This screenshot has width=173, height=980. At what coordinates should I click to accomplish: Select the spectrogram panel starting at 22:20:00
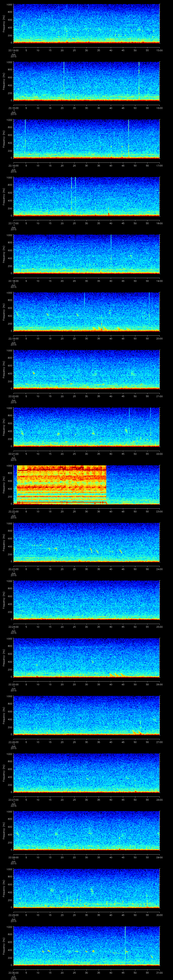click(86, 369)
